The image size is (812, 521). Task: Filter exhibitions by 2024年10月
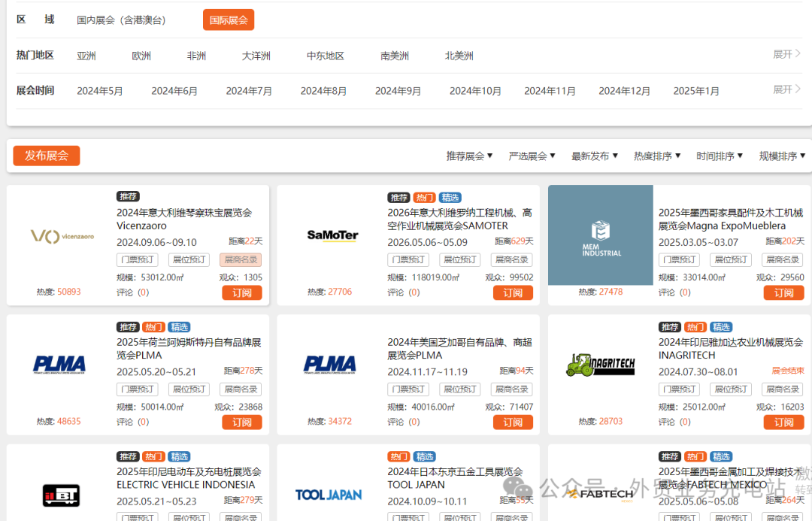[x=475, y=91]
